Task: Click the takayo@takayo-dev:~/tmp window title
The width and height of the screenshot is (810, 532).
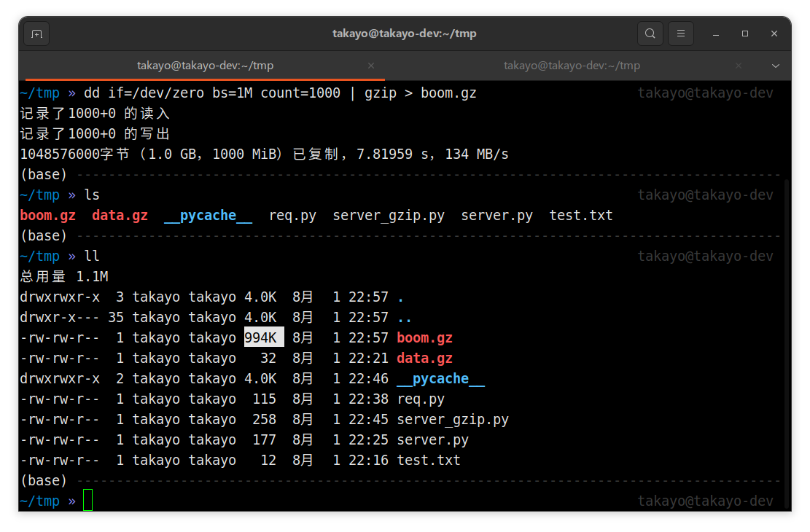Action: (404, 33)
